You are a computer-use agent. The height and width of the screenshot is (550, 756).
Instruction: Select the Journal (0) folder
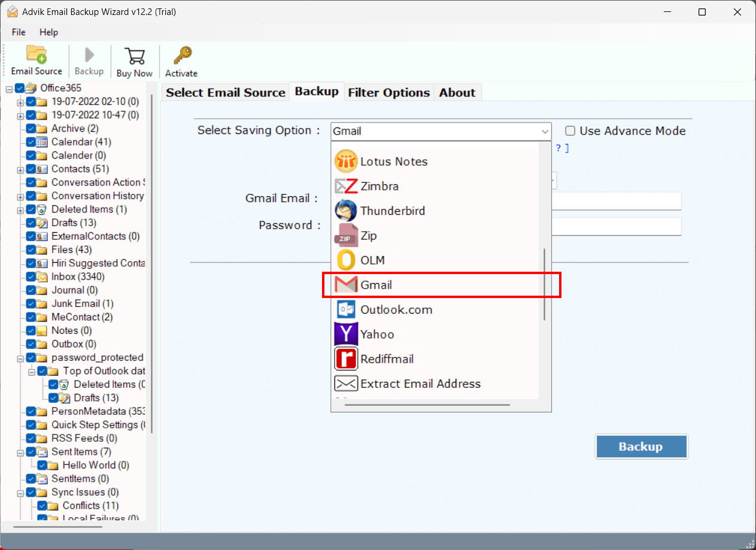tap(75, 290)
